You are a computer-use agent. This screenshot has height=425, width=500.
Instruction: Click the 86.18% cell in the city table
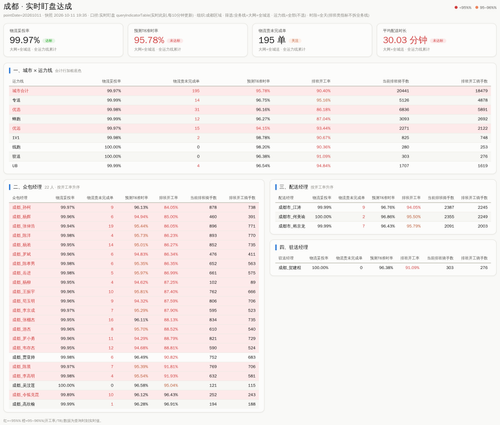pyautogui.click(x=323, y=109)
